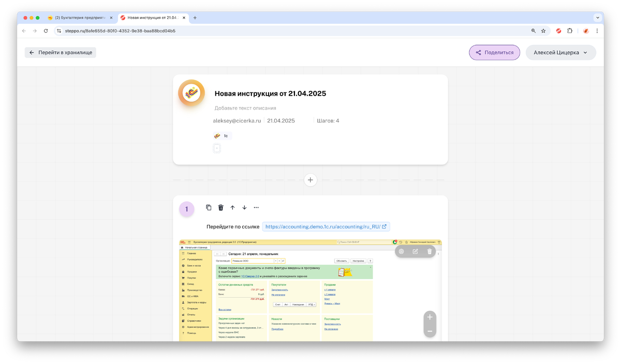Move step 1 down
Image resolution: width=621 pixels, height=364 pixels.
[244, 207]
